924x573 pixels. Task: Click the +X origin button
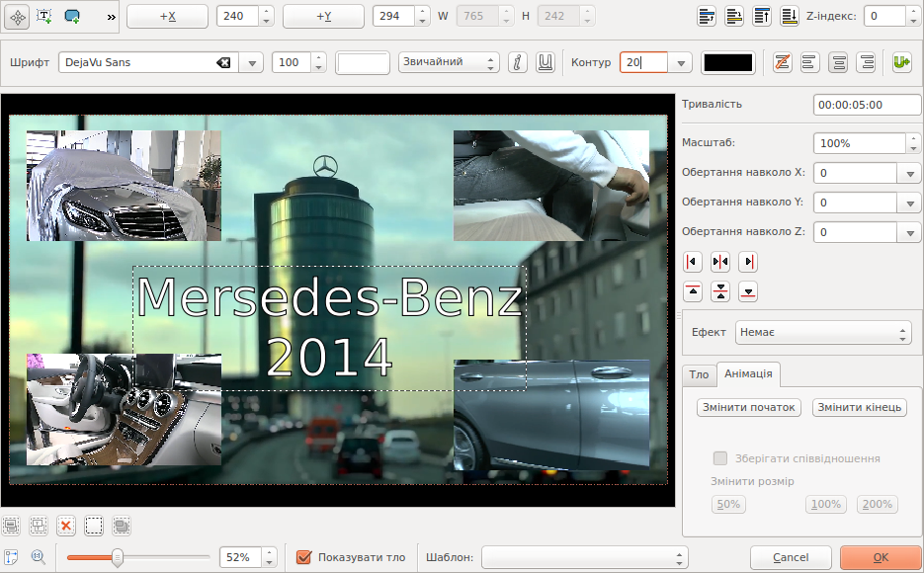pos(167,17)
